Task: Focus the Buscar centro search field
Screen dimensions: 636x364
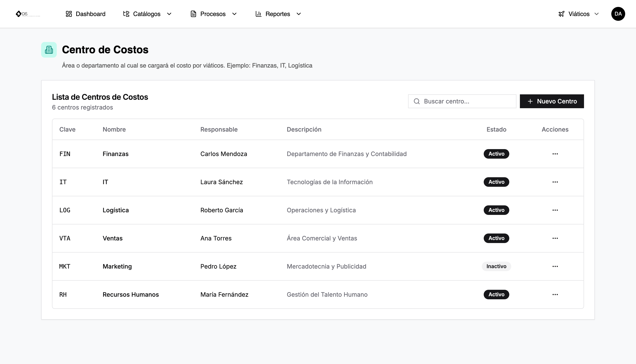Action: coord(462,101)
